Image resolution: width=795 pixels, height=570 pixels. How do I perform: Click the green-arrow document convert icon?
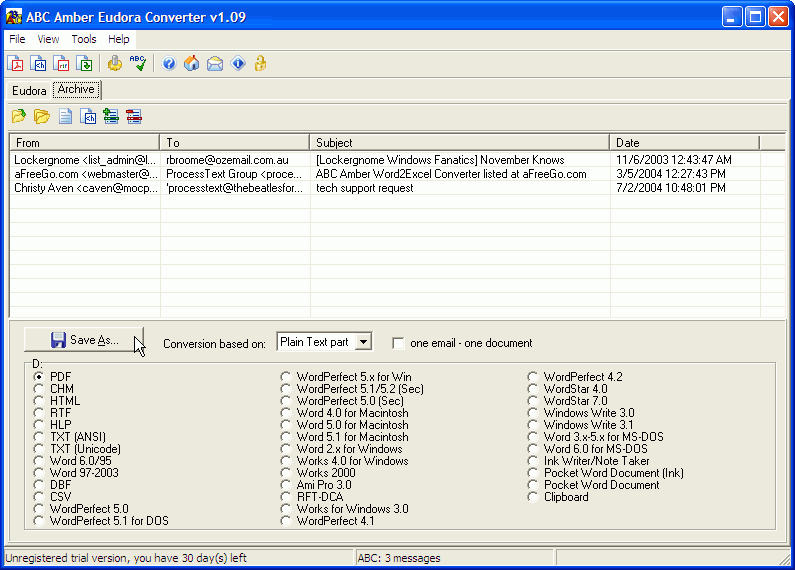84,63
